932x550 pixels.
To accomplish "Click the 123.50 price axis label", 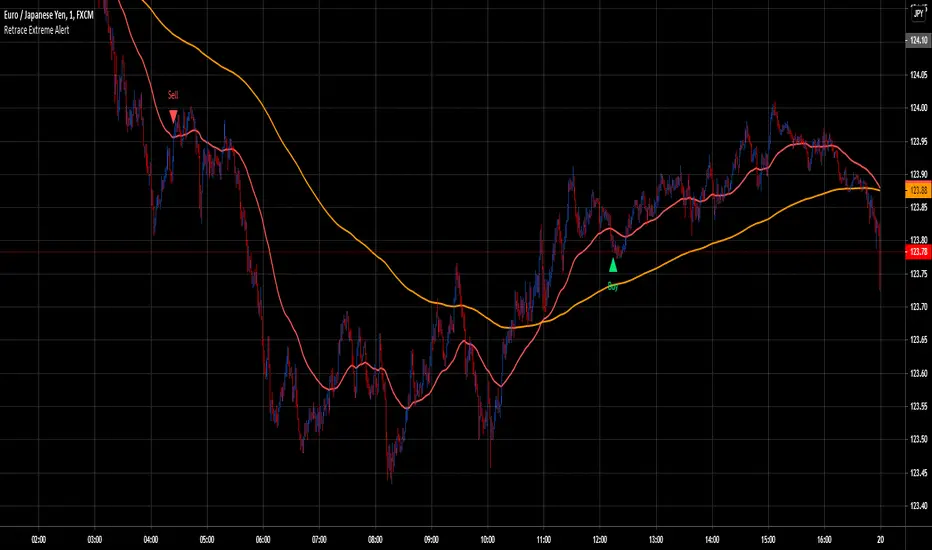I will click(918, 439).
